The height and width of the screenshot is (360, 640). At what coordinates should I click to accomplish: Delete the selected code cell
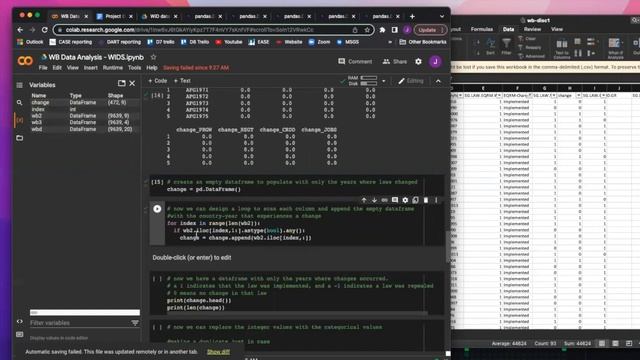pyautogui.click(x=426, y=200)
